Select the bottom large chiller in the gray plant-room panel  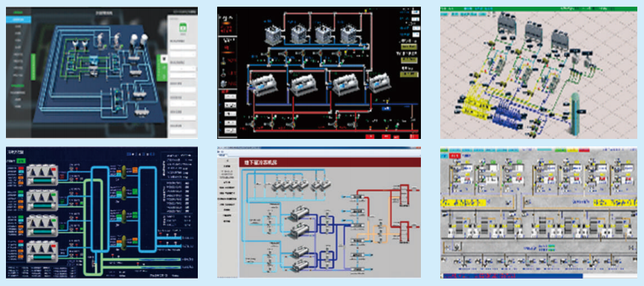point(298,265)
